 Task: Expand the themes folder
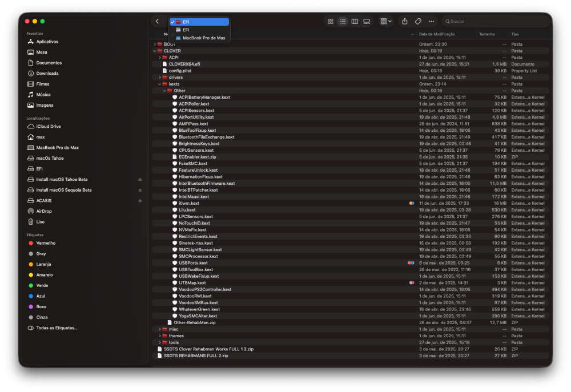pyautogui.click(x=160, y=336)
